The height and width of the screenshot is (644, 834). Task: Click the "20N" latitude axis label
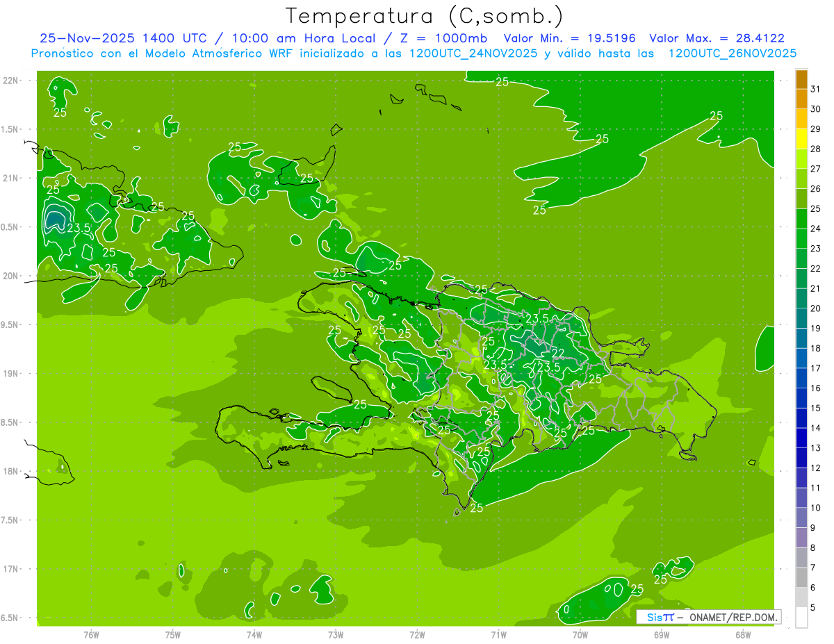[x=12, y=276]
